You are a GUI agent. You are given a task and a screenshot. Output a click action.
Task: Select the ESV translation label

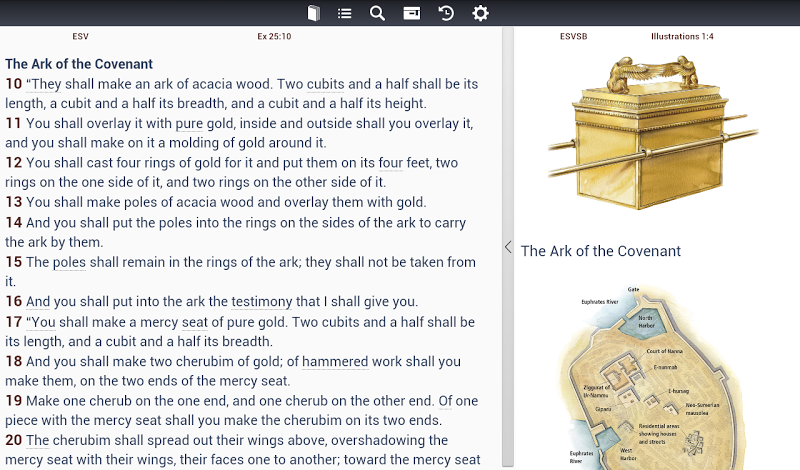(x=80, y=36)
